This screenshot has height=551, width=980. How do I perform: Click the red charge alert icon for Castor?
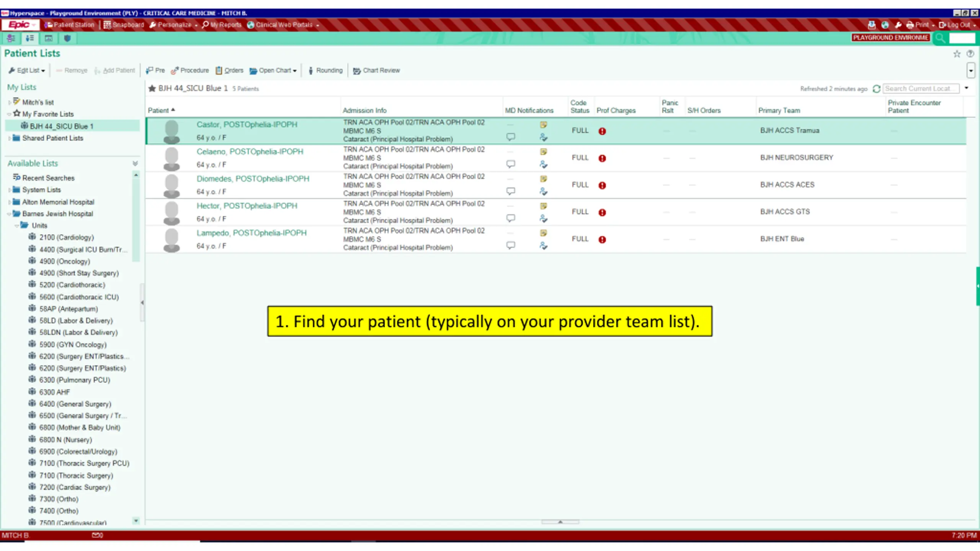point(602,131)
